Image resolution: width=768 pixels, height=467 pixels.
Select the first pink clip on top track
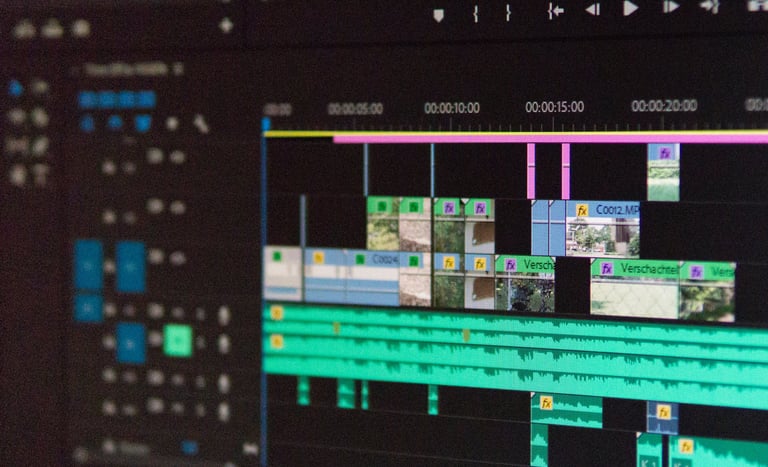[x=531, y=171]
